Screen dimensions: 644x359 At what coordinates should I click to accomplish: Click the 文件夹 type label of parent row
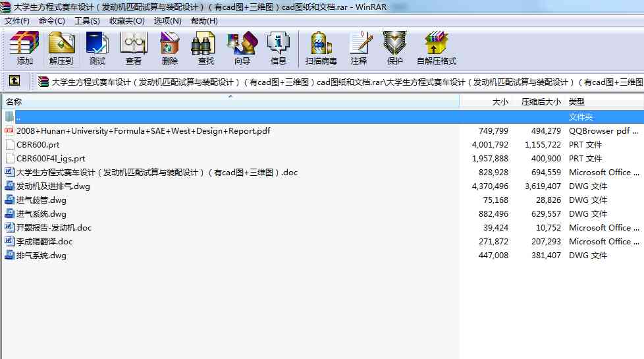pyautogui.click(x=581, y=117)
